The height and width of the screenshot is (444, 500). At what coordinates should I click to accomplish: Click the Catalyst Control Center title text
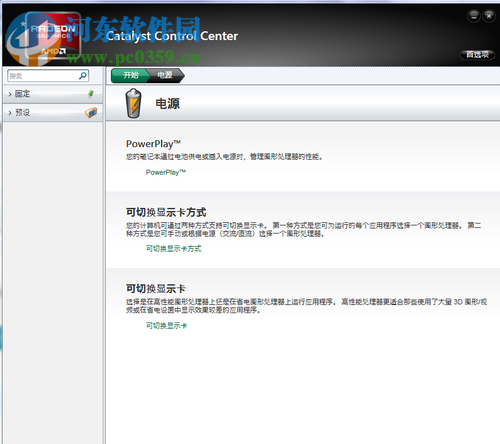click(x=172, y=36)
